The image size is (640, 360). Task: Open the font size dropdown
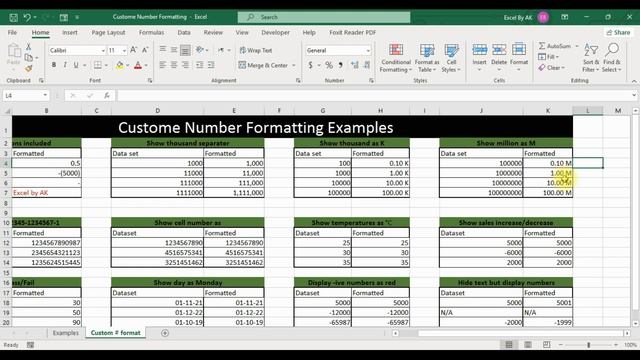[x=124, y=51]
